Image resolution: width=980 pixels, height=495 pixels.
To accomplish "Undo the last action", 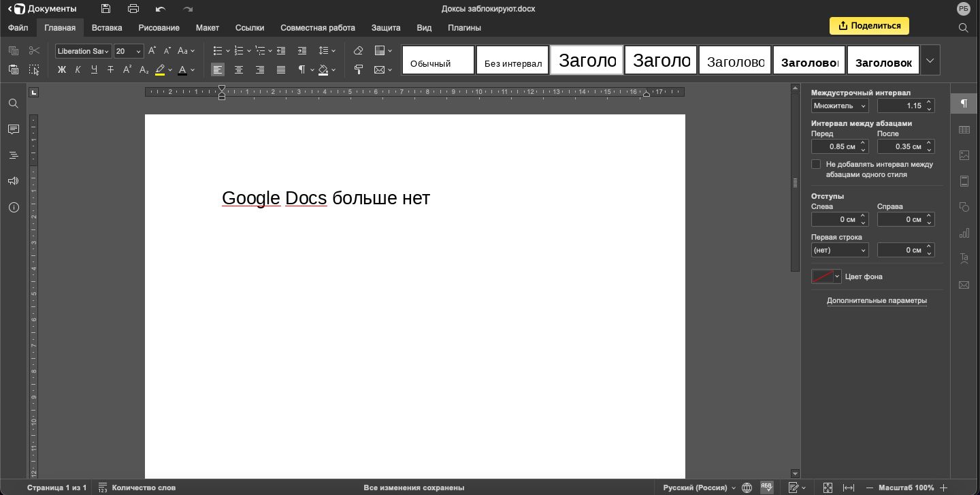I will click(x=161, y=9).
